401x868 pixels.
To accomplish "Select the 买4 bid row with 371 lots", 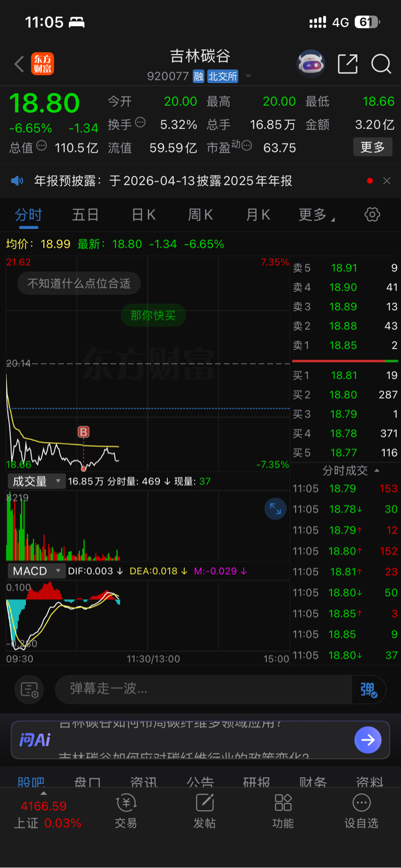I will [x=345, y=433].
